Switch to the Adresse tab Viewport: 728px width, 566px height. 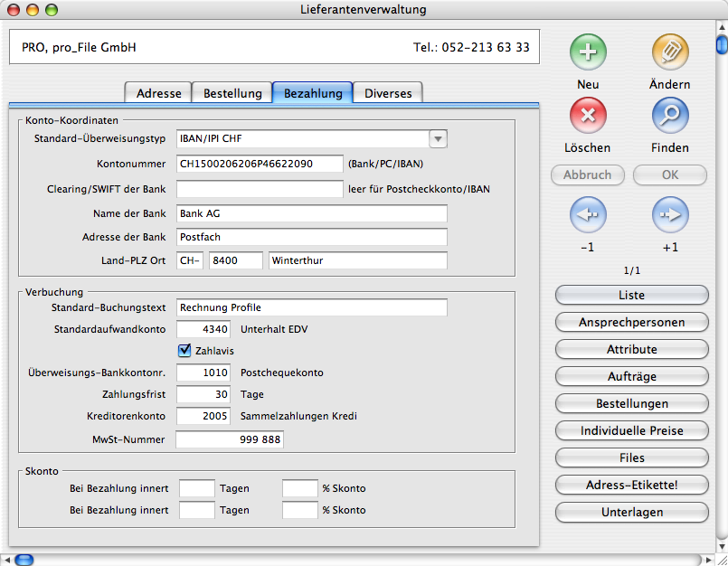click(158, 93)
